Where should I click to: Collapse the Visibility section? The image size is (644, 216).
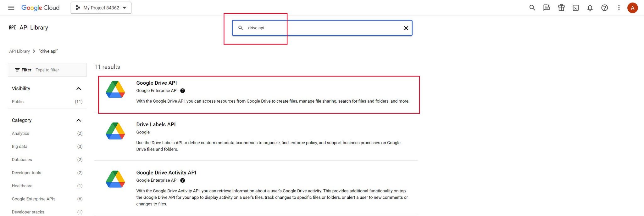79,88
